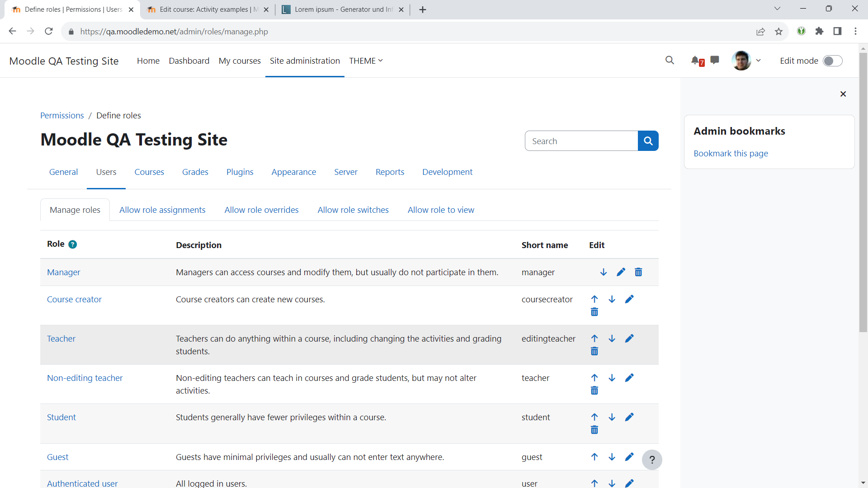Submit admin search with blue magnifier button

tap(648, 141)
